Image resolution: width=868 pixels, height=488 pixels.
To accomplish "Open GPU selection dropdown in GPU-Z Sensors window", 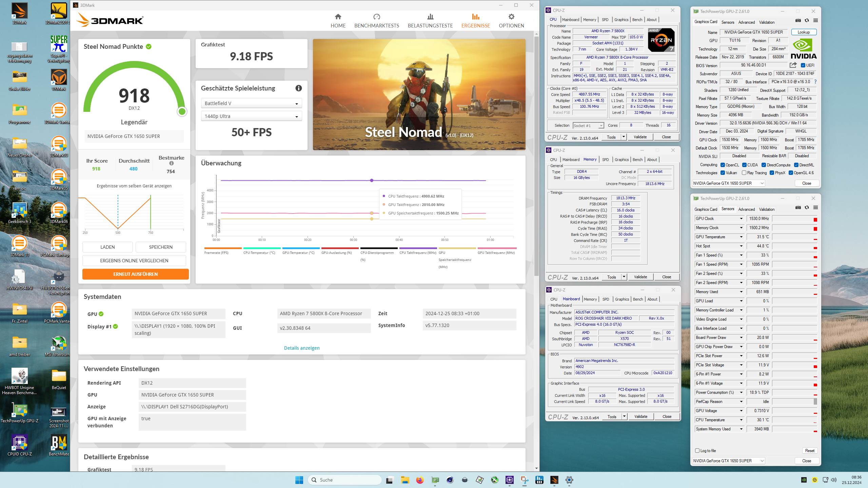I will tap(728, 461).
